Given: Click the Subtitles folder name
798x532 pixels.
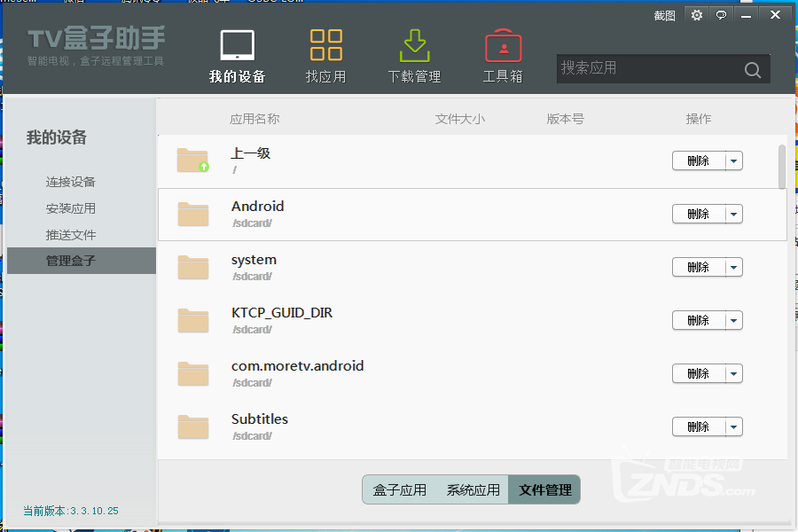Looking at the screenshot, I should point(260,419).
